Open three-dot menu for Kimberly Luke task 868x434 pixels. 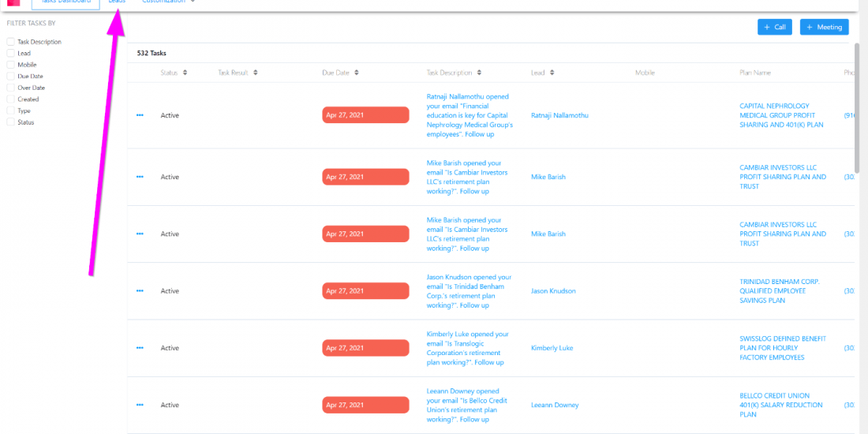coord(140,348)
